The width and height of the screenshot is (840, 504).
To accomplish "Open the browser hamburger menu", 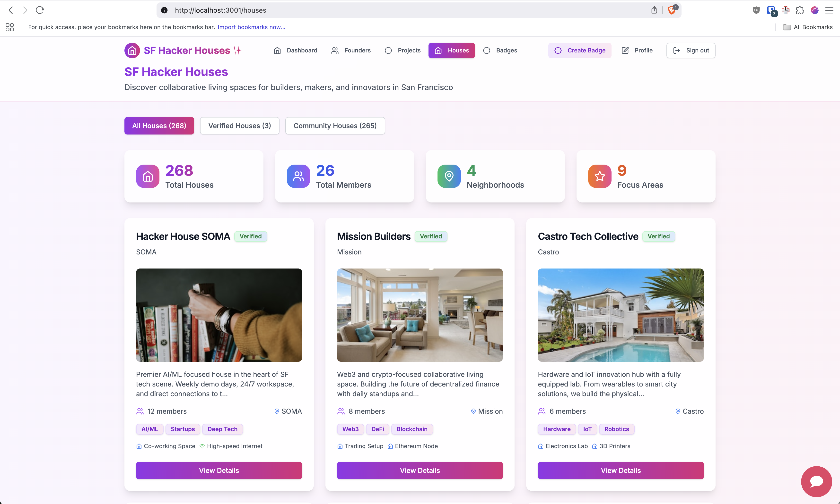I will click(829, 10).
